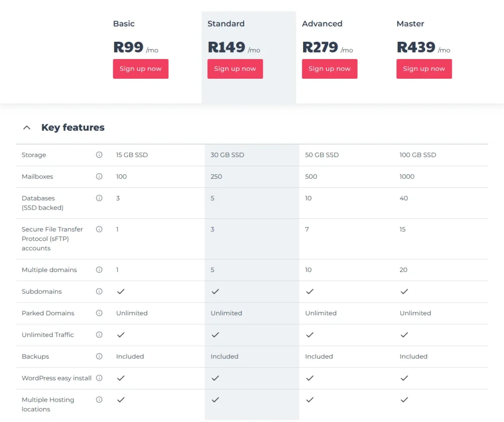Image resolution: width=504 pixels, height=422 pixels.
Task: Click the Subdomains info icon
Action: tap(99, 292)
